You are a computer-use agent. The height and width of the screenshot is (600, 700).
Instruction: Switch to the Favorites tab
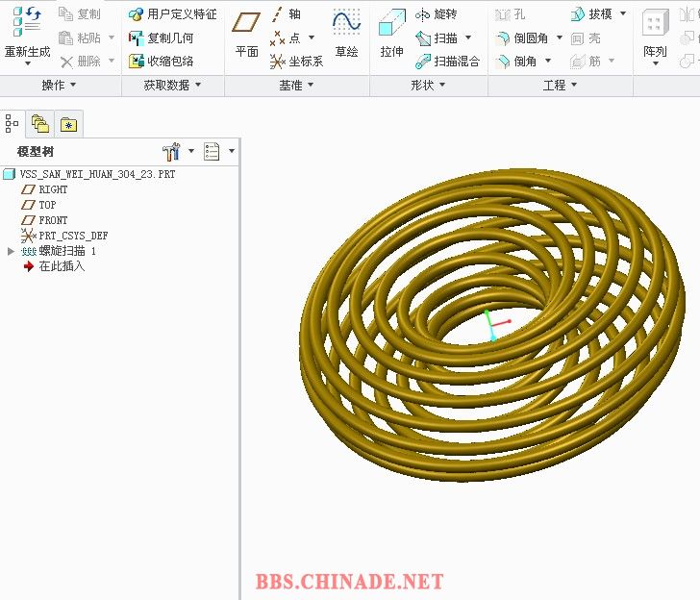coord(69,124)
